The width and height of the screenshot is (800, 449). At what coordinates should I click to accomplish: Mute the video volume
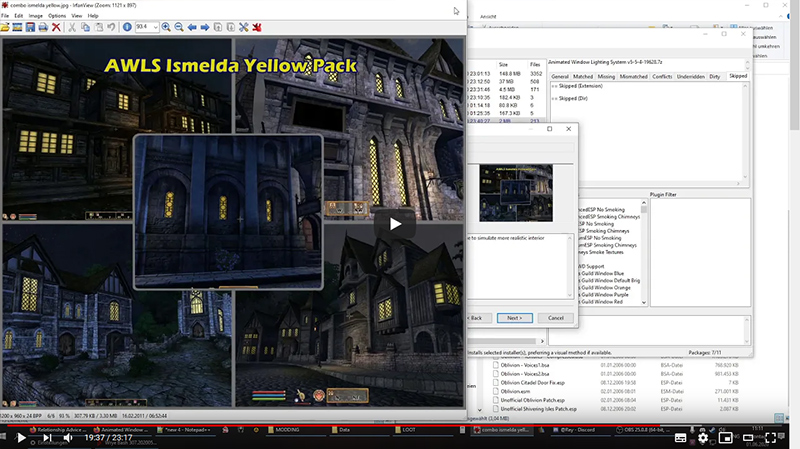(68, 438)
